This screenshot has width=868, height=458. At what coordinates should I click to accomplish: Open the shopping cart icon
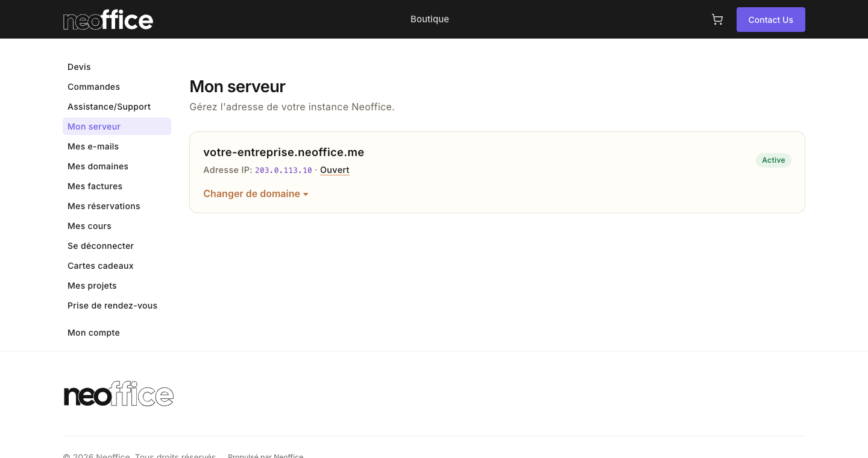pyautogui.click(x=717, y=19)
